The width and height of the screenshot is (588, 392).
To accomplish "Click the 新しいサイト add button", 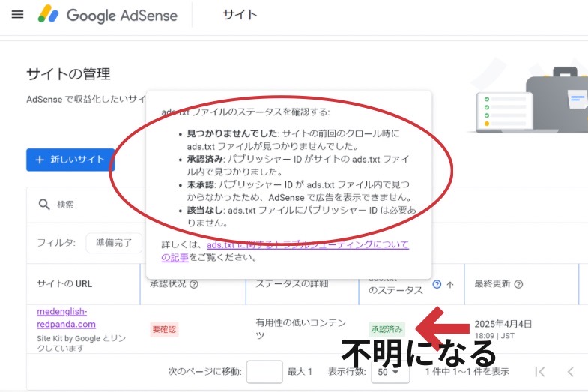I will 70,160.
